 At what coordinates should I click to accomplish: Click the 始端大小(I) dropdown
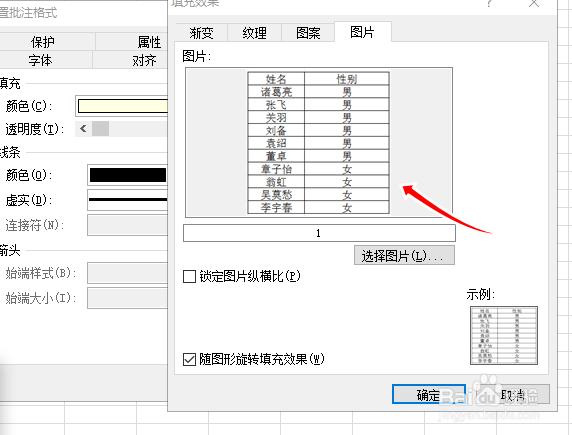click(x=128, y=298)
